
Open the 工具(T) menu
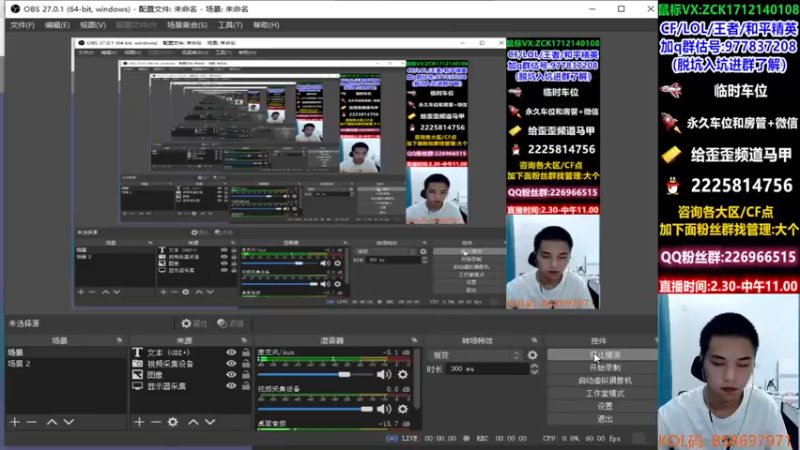coord(230,25)
